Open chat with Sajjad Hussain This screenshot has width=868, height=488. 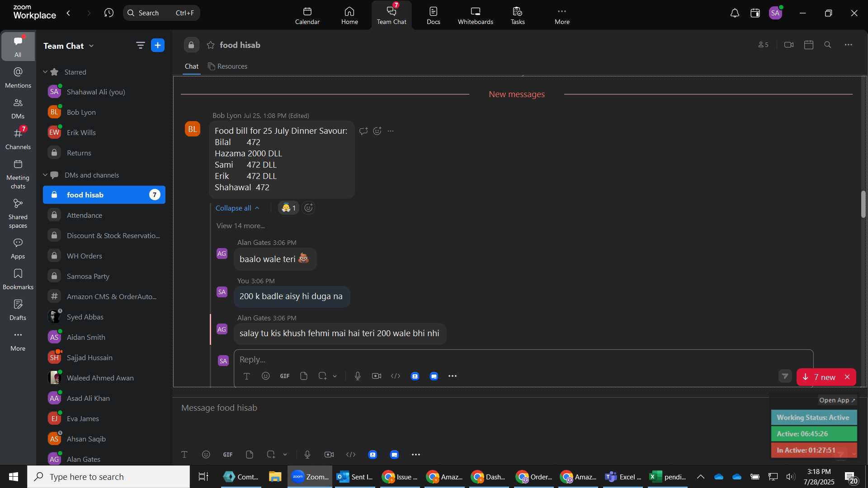click(x=104, y=357)
